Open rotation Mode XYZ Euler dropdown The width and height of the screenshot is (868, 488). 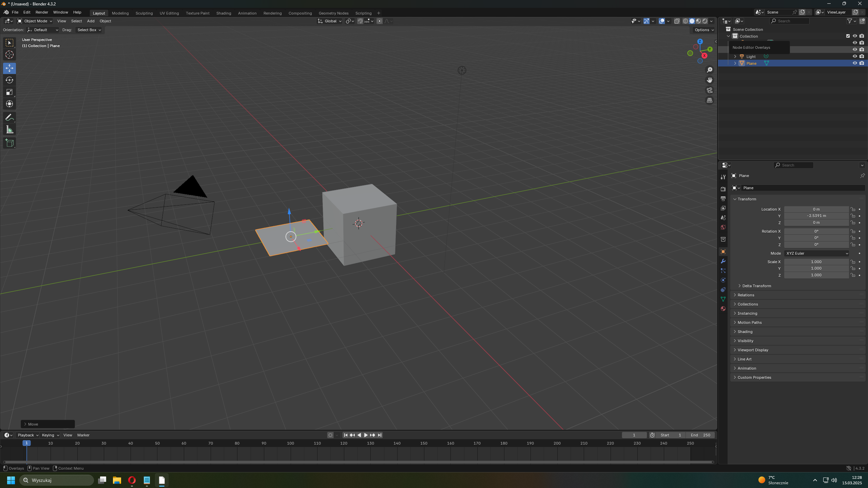(x=816, y=253)
